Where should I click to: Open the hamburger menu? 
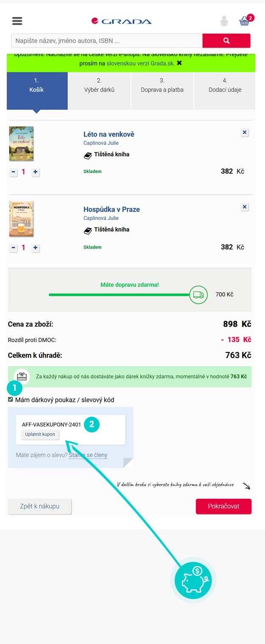click(17, 21)
